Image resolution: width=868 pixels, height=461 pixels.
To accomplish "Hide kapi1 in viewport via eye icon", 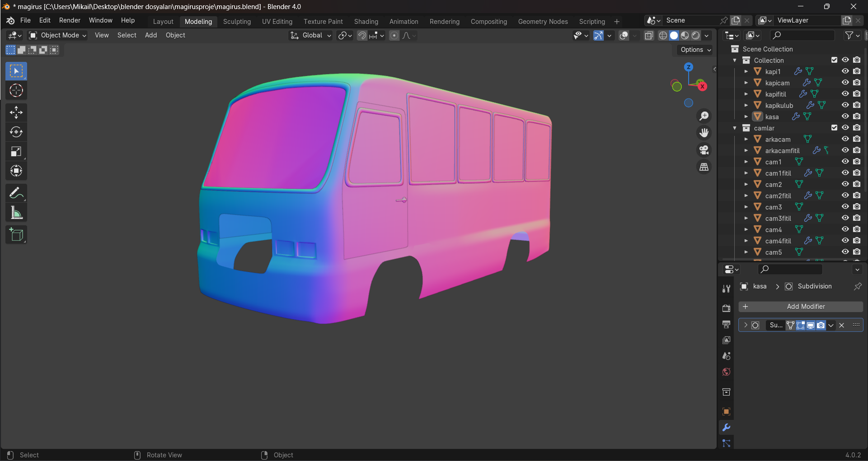I will (x=845, y=71).
